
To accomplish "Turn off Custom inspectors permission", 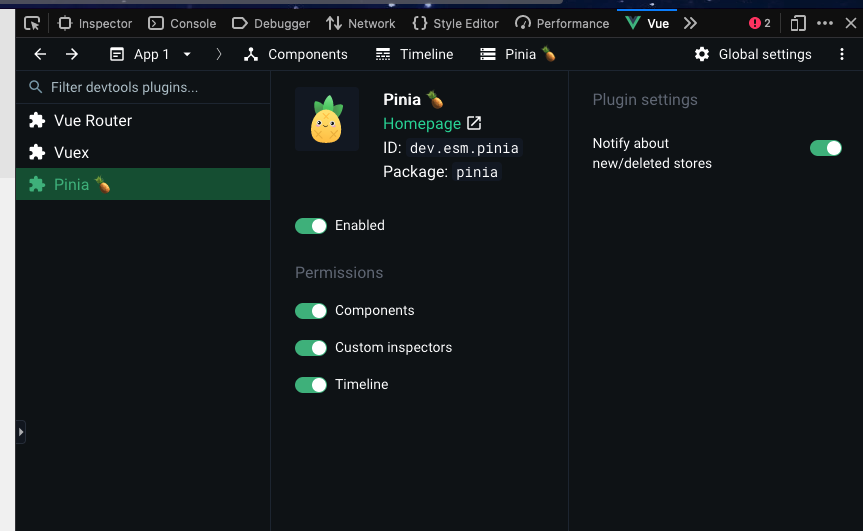I will 311,348.
